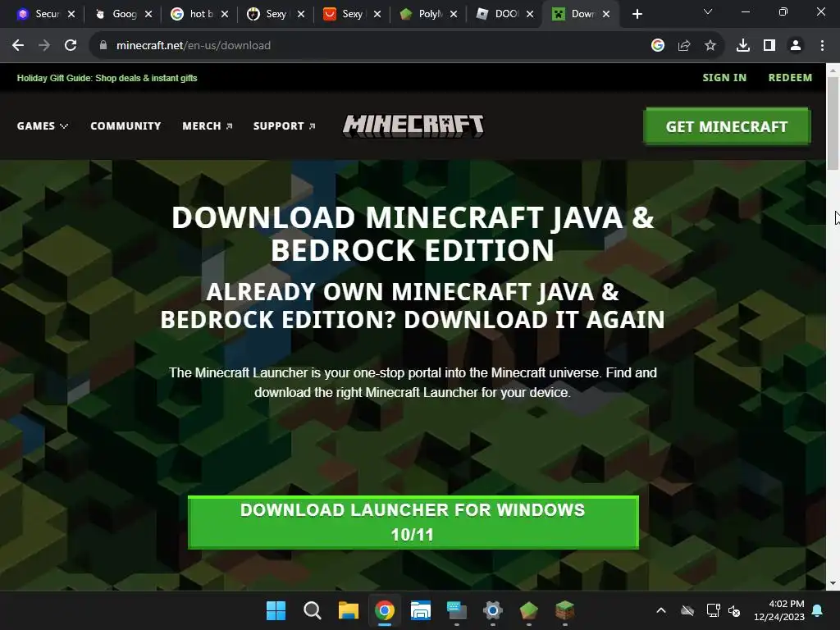Click the forward navigation arrow

coord(44,46)
